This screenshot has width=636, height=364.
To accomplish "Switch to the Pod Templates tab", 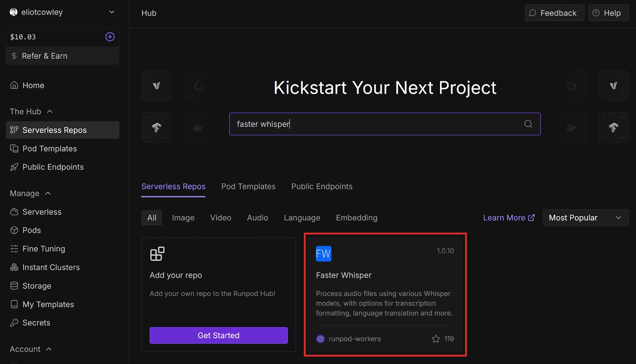I will 248,186.
